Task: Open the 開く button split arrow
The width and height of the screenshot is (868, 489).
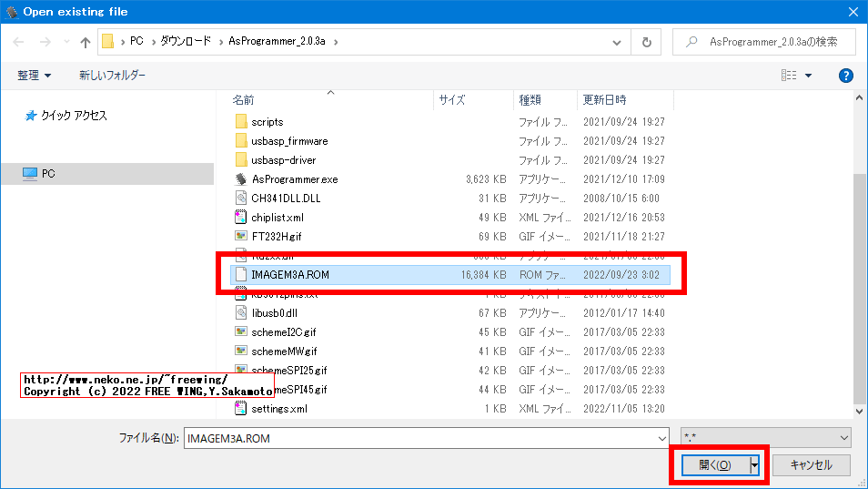Action: tap(754, 465)
